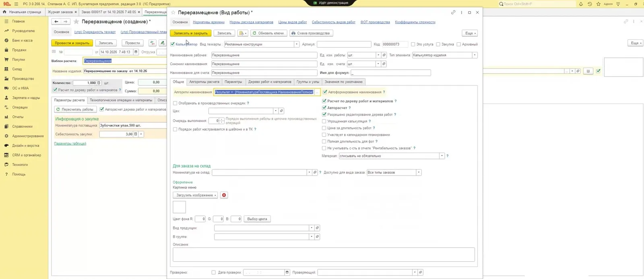
Task: Star the Перемещение (Вид работы) dialog as favorite
Action: [173, 12]
